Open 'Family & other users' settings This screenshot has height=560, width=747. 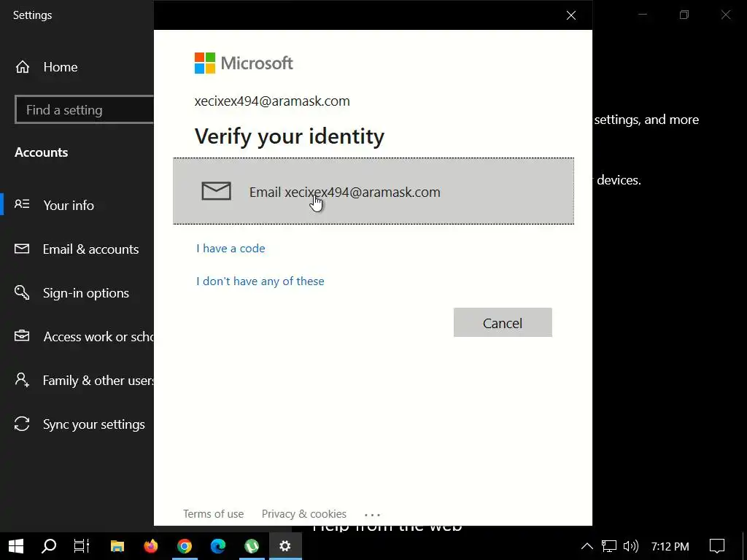point(98,381)
